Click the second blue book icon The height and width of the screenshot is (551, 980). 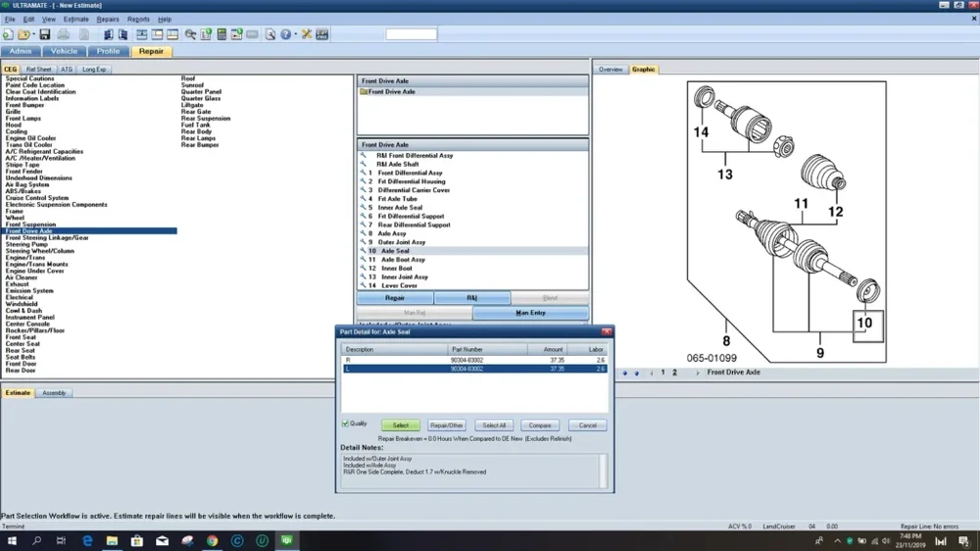tap(123, 34)
